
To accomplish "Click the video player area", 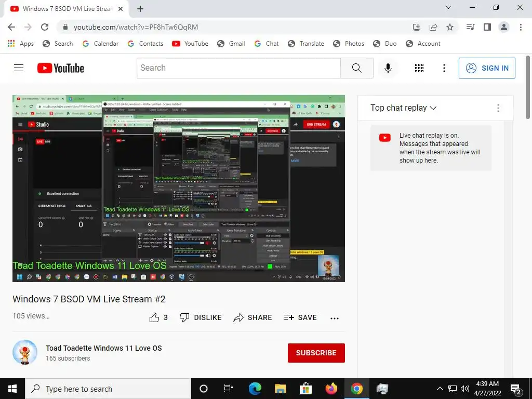I will click(x=179, y=188).
